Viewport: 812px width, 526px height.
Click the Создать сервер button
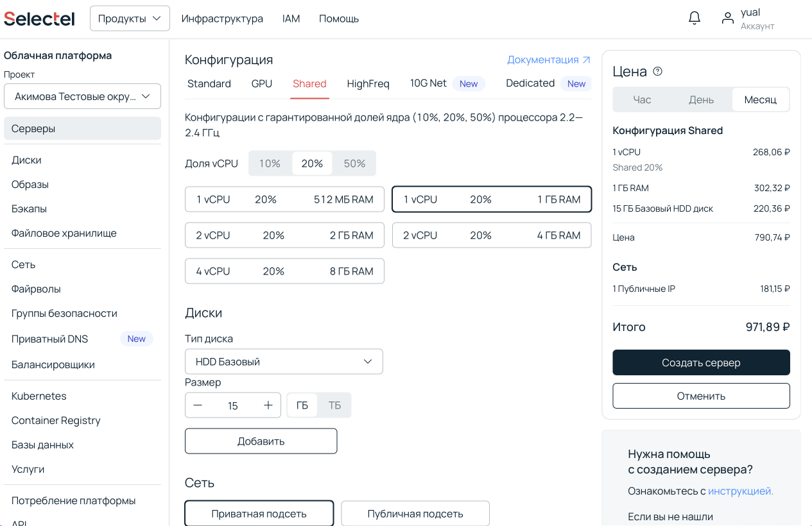(701, 362)
